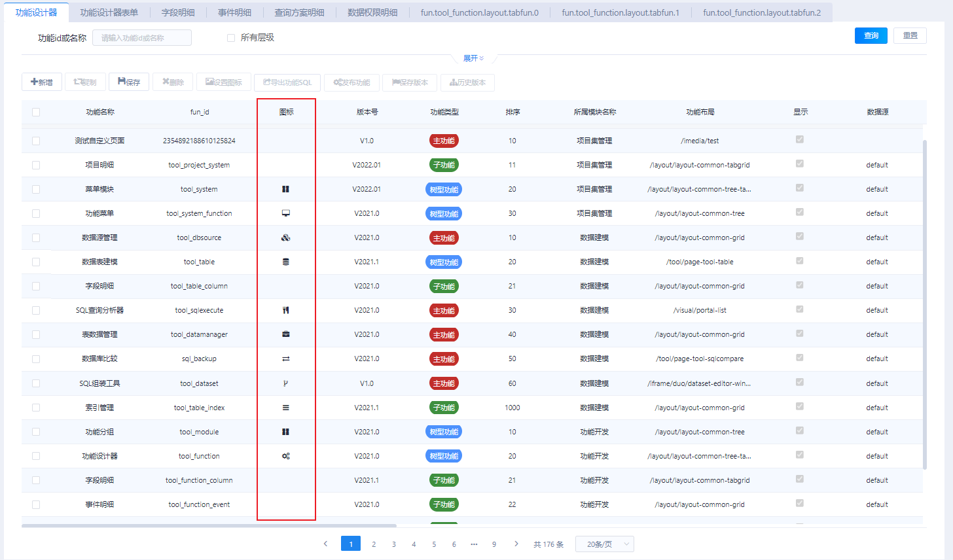The height and width of the screenshot is (560, 953).
Task: Click the 功能名称 column header
Action: pyautogui.click(x=100, y=112)
